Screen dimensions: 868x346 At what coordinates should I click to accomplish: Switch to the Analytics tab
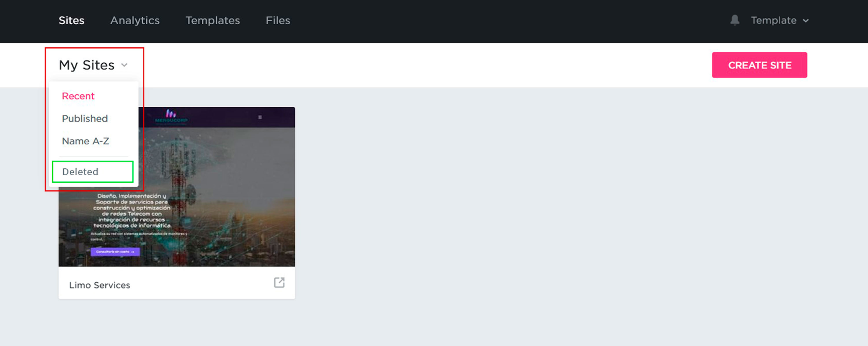point(135,21)
